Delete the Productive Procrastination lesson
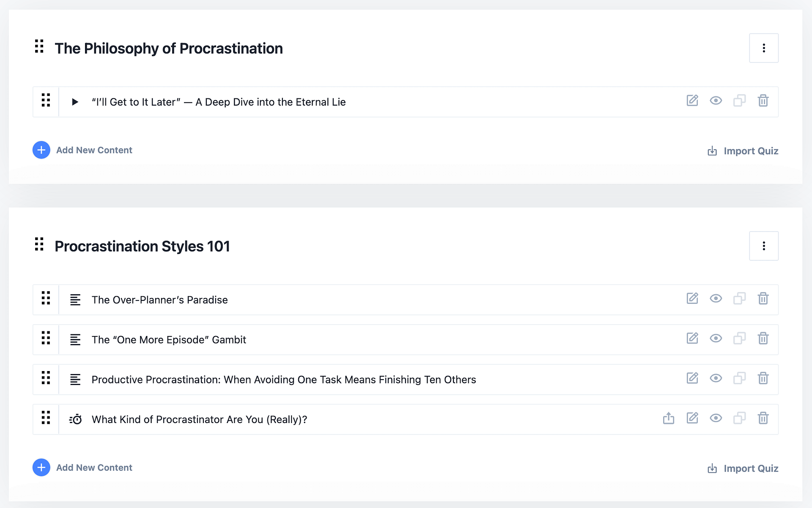This screenshot has height=508, width=812. (763, 378)
